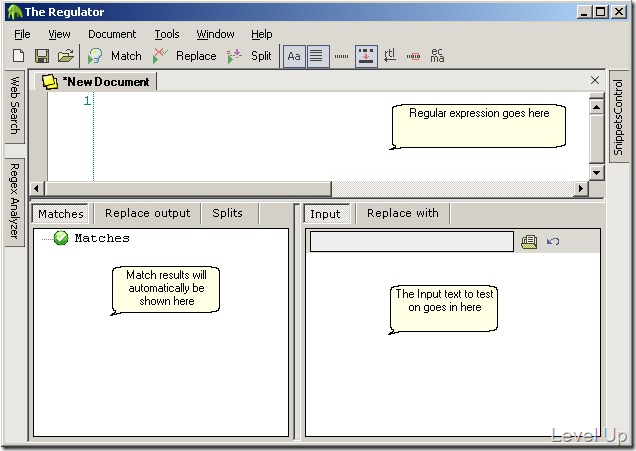Click the blue undo arrow icon

(553, 242)
